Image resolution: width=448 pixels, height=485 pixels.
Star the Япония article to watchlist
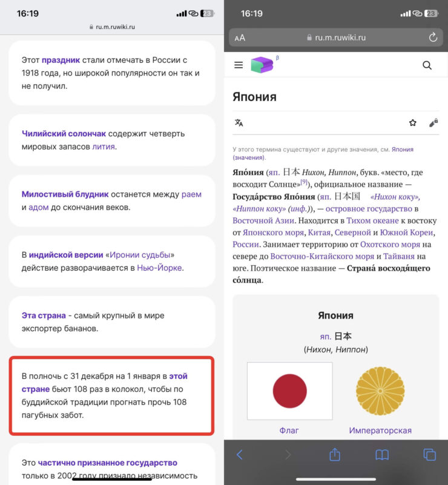click(x=413, y=123)
